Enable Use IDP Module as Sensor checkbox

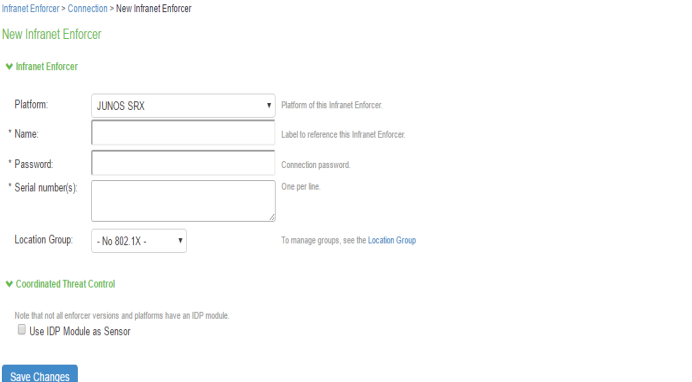22,330
